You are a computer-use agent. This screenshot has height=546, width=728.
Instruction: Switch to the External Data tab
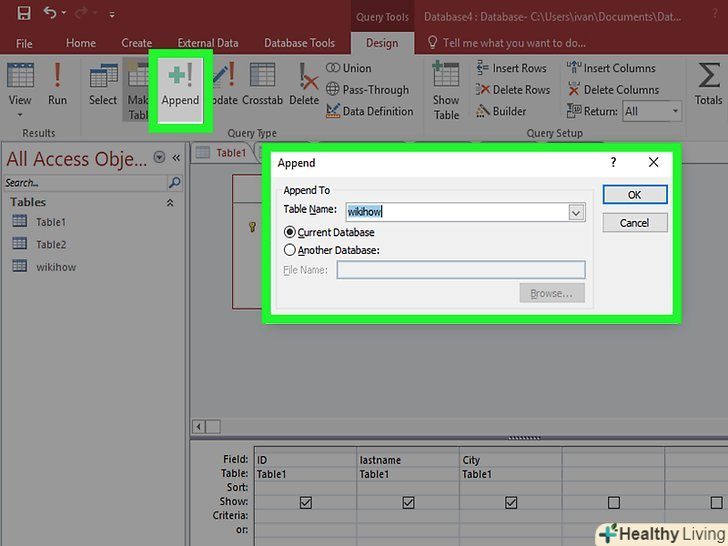pyautogui.click(x=208, y=43)
